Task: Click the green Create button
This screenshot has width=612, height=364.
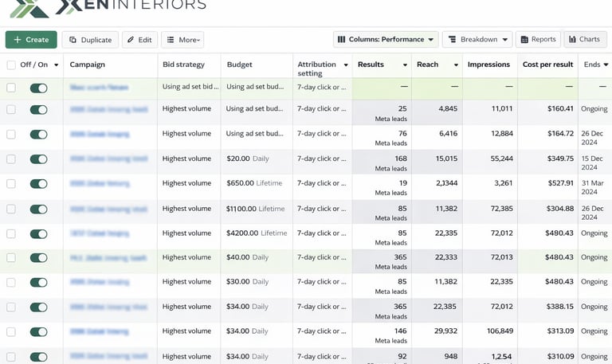Action: coord(31,40)
